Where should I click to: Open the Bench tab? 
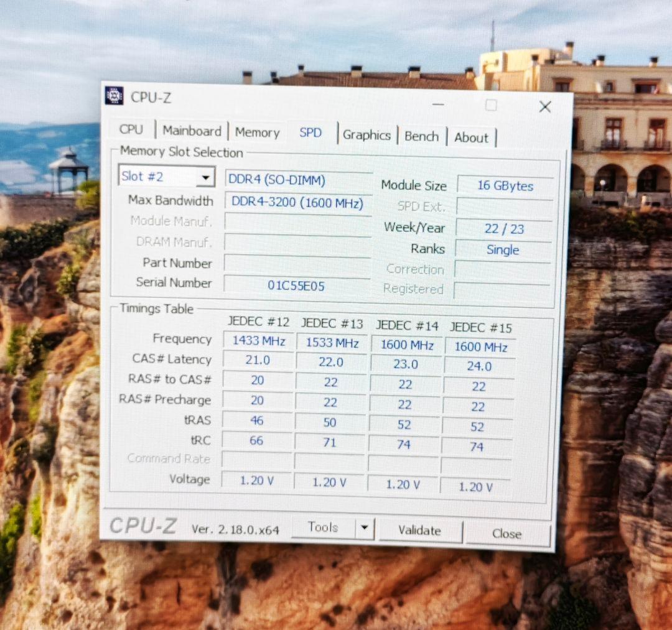pos(422,136)
